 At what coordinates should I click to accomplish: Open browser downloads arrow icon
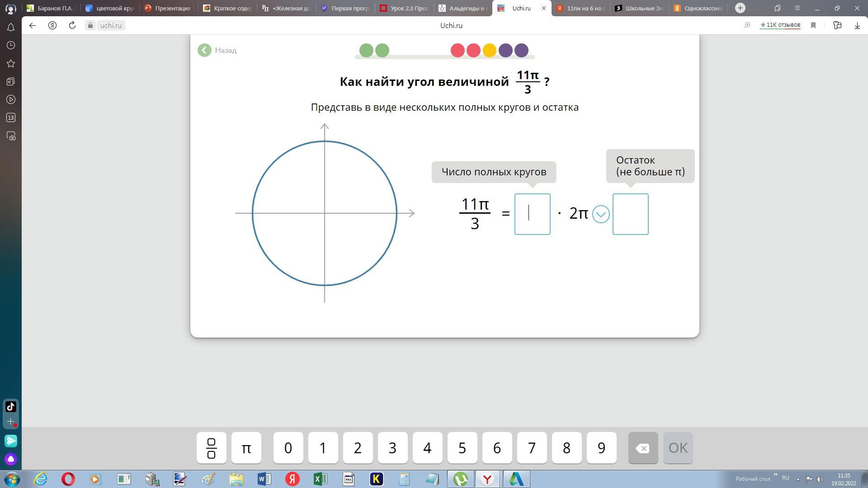857,25
